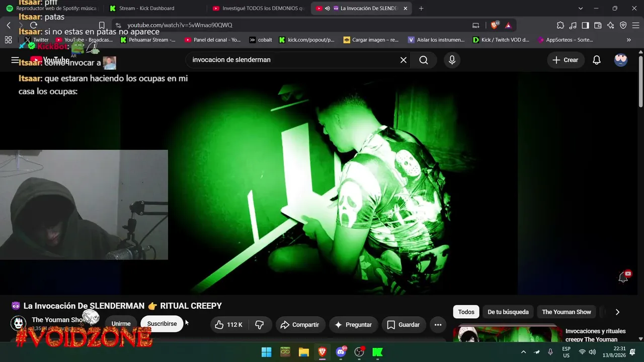Subscribe to The Youman Show channel
The height and width of the screenshot is (362, 644).
click(x=162, y=324)
